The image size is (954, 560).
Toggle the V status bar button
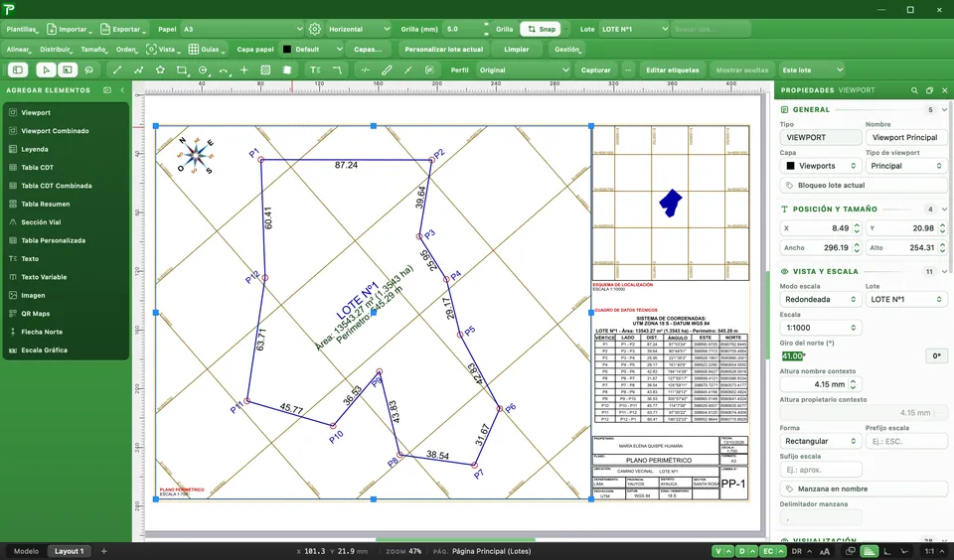pyautogui.click(x=717, y=551)
